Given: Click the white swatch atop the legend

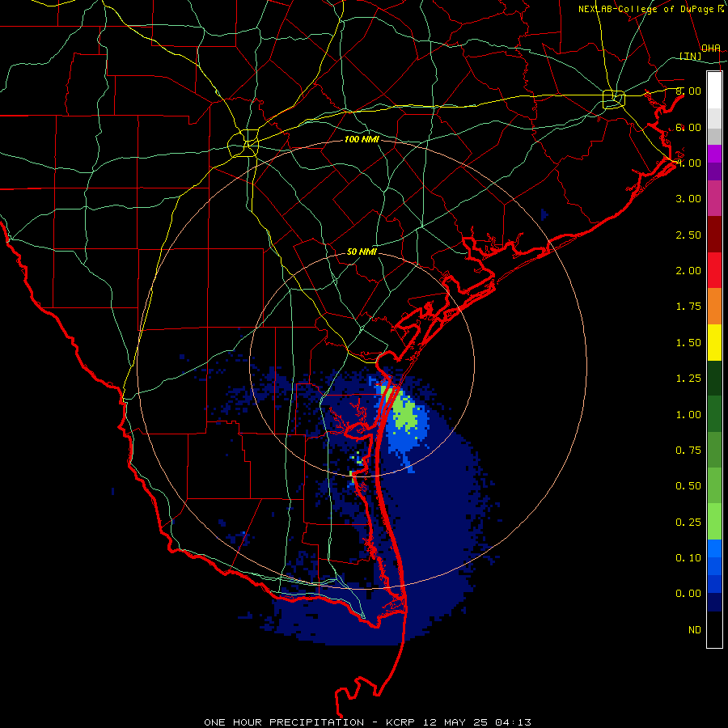Looking at the screenshot, I should [x=714, y=91].
